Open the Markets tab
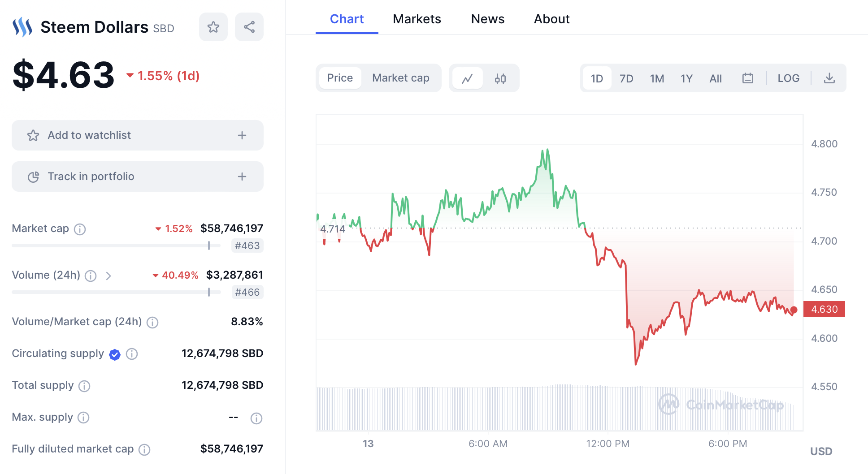 click(x=417, y=19)
